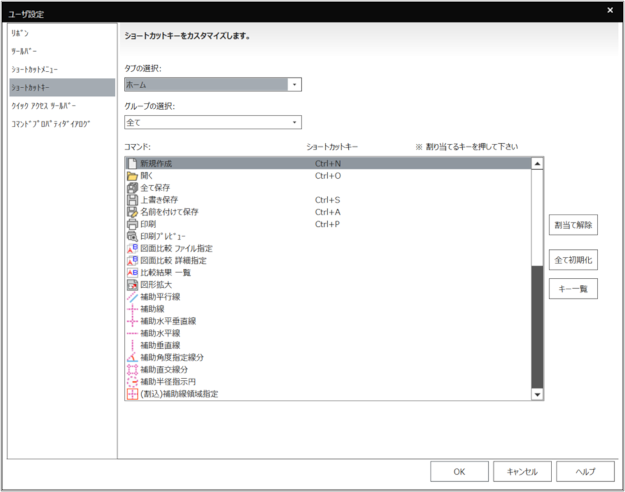
Task: Open the リボン settings page
Action: tap(22, 33)
